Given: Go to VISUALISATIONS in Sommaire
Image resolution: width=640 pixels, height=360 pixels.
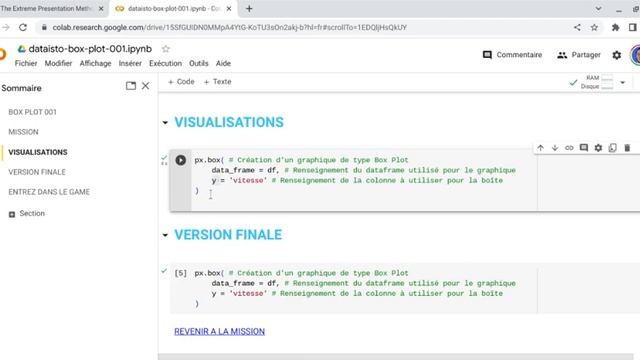Looking at the screenshot, I should tap(38, 152).
